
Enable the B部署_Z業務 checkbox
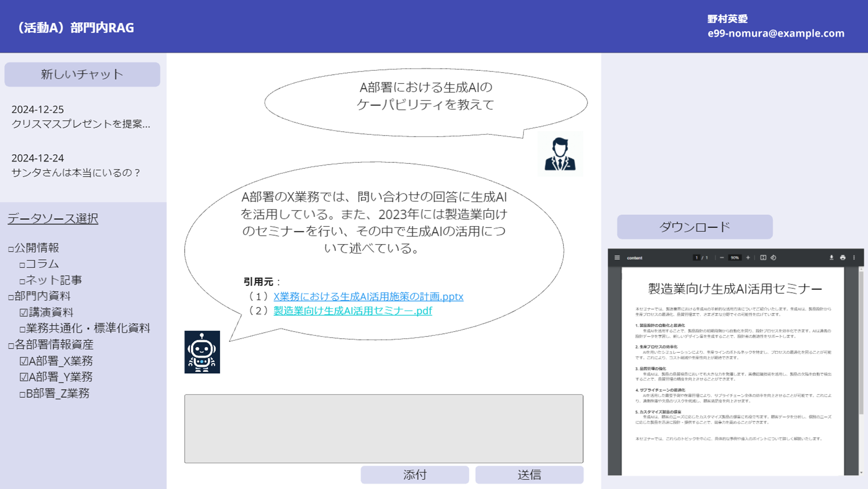(x=23, y=394)
